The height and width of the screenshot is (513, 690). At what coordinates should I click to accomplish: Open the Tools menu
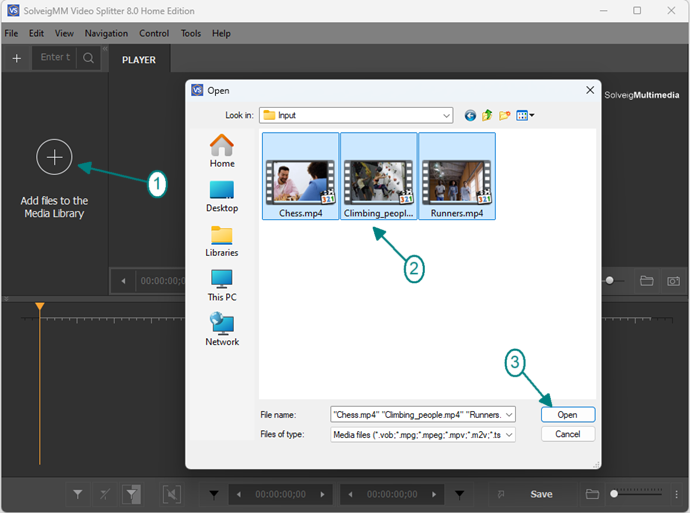point(191,33)
